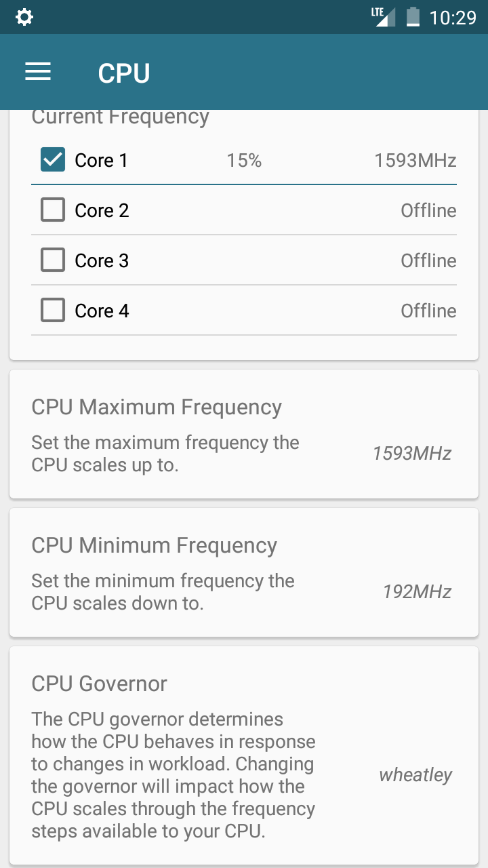Tap the LTE signal indicator
This screenshot has height=868, width=488.
pyautogui.click(x=384, y=17)
